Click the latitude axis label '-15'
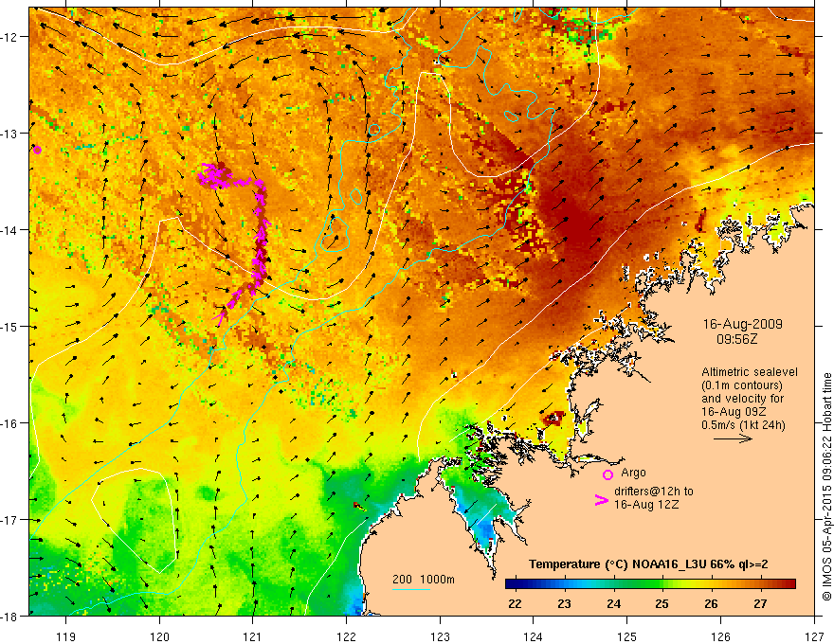The image size is (834, 644). pos(9,327)
